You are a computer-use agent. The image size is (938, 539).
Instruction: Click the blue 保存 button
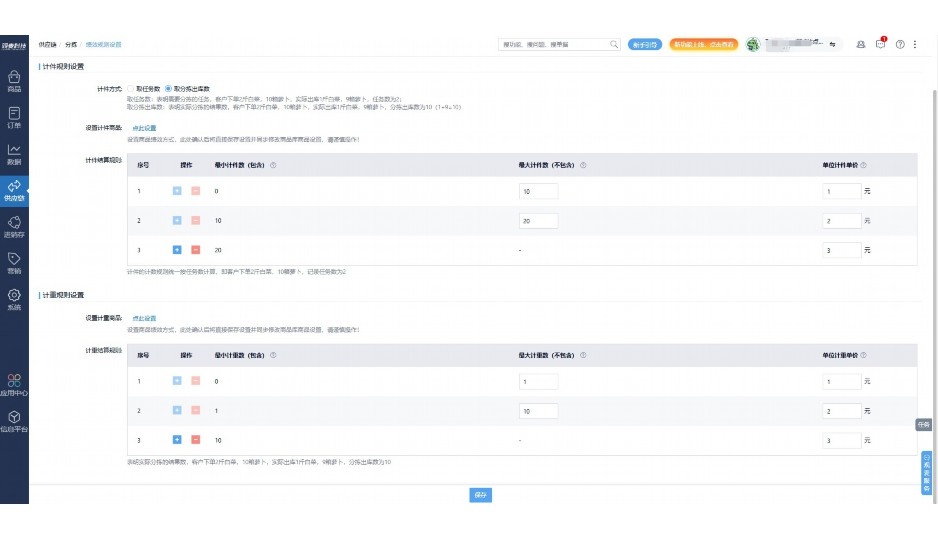[480, 495]
